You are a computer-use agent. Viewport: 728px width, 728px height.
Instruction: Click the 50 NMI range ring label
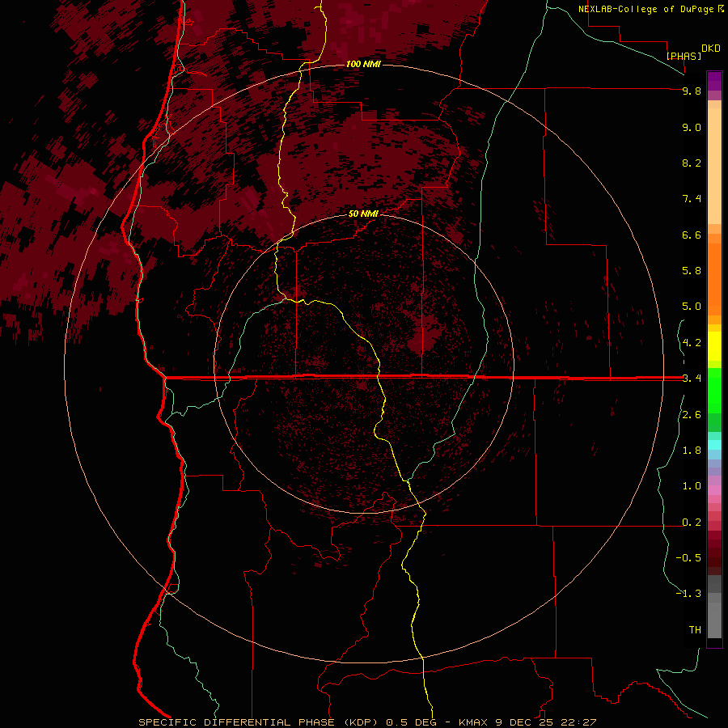coord(363,214)
